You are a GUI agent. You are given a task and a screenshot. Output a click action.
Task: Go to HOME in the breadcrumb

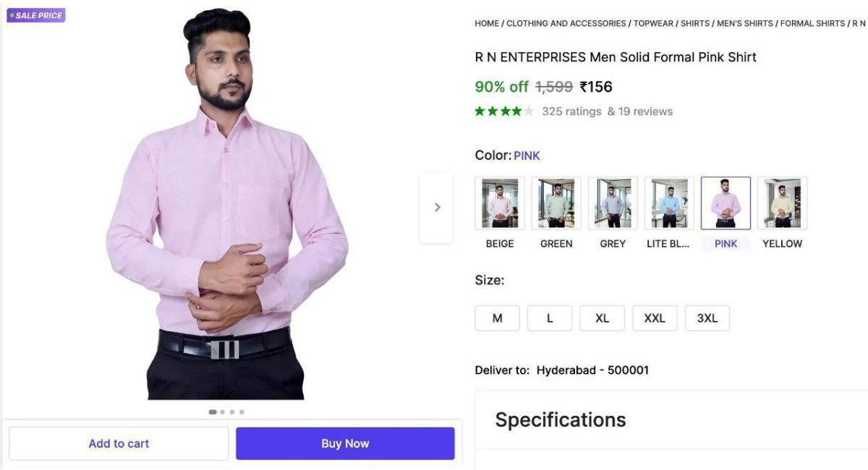pos(487,23)
